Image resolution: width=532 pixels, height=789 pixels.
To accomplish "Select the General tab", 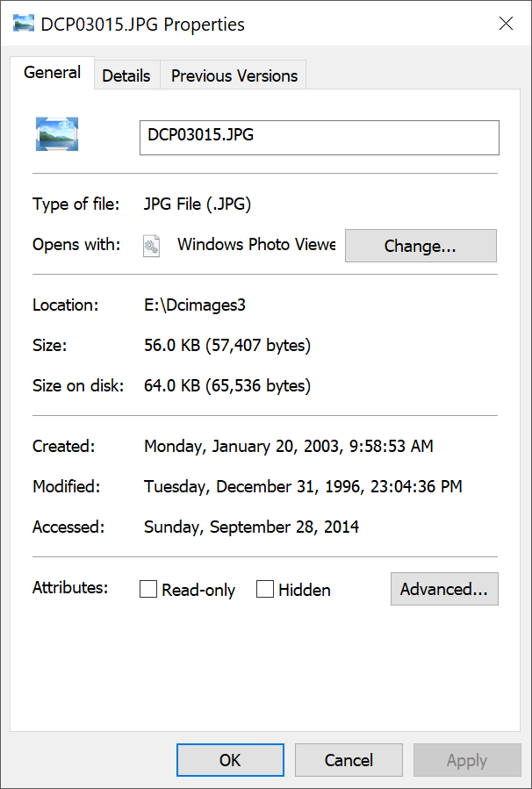I will pos(52,75).
